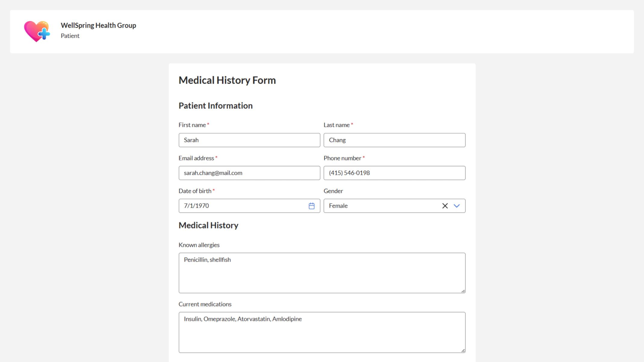Screen dimensions: 644x362
Task: Clear the Gender selection
Action: click(x=445, y=206)
